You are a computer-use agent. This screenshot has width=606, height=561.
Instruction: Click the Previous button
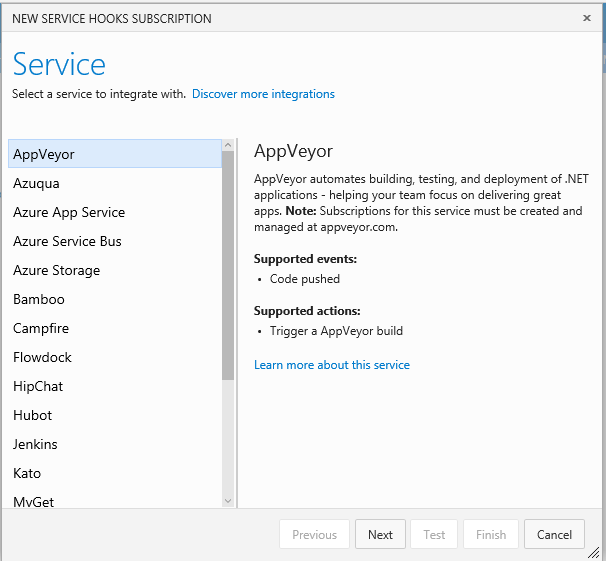pos(314,534)
